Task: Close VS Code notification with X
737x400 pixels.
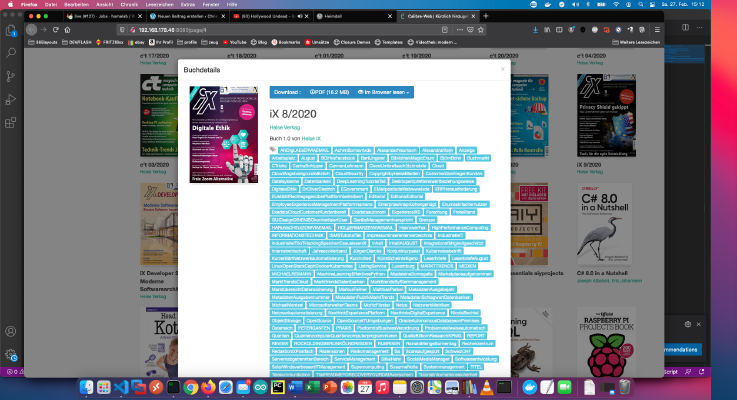Action: click(x=698, y=324)
